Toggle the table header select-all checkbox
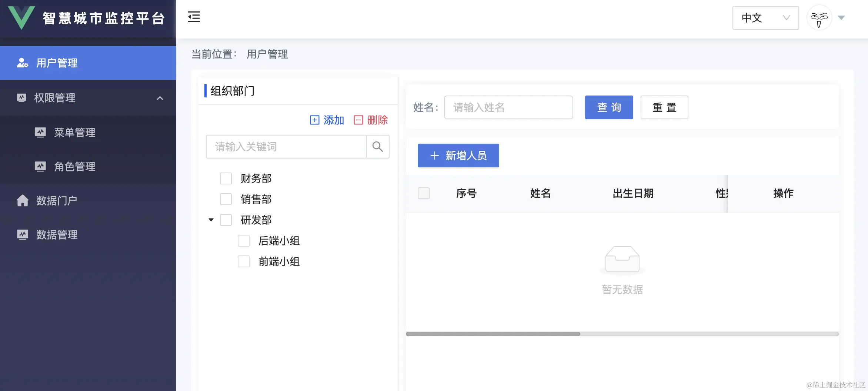 click(x=424, y=193)
